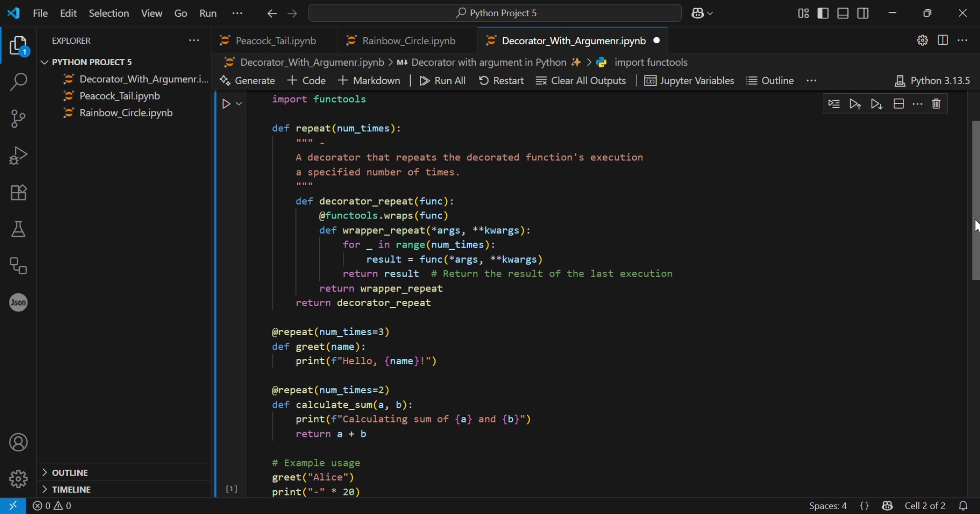Open the Testing sidebar panel

[x=18, y=229]
